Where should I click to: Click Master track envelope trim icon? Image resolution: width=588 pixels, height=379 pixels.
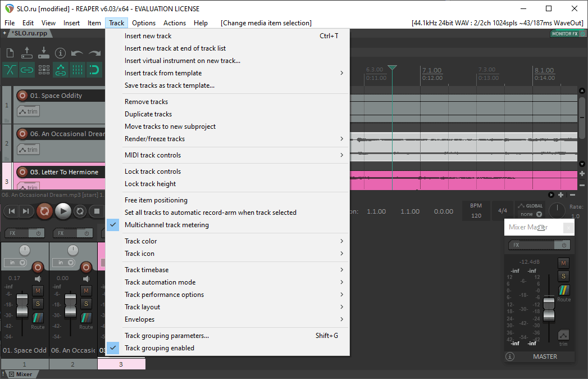click(563, 335)
